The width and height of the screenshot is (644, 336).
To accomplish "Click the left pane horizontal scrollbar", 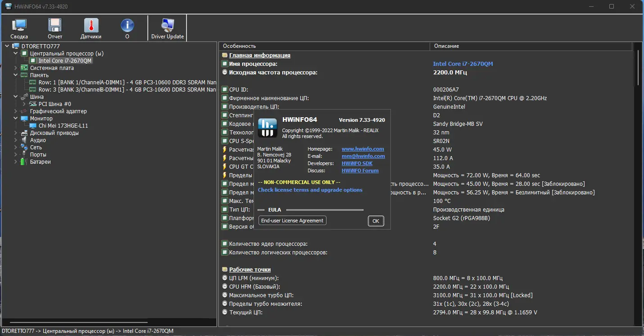I will point(78,322).
